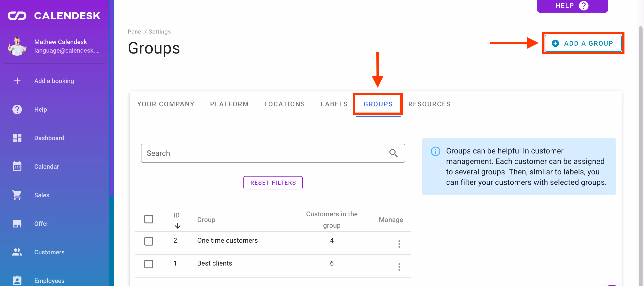Viewport: 644px width, 286px height.
Task: Click the Dashboard grid icon
Action: (x=17, y=138)
